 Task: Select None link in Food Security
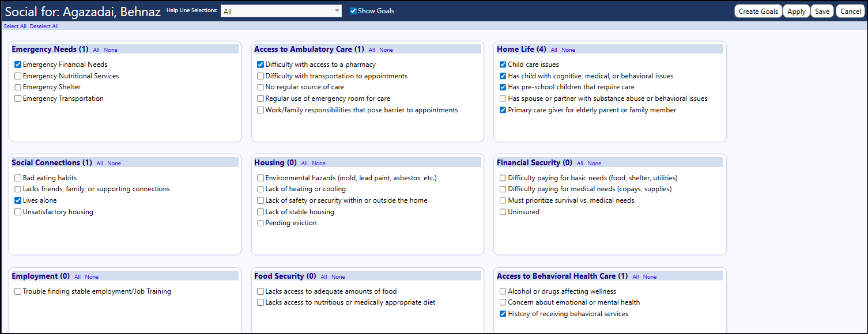[x=338, y=277]
